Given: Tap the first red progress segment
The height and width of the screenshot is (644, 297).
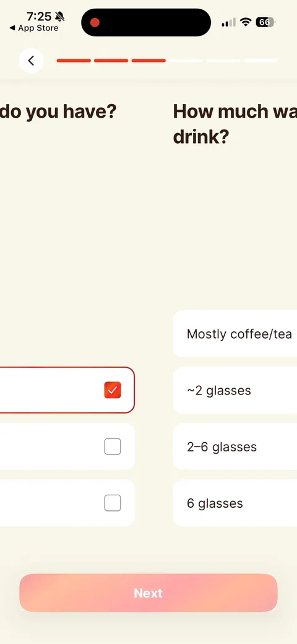Looking at the screenshot, I should [x=74, y=61].
